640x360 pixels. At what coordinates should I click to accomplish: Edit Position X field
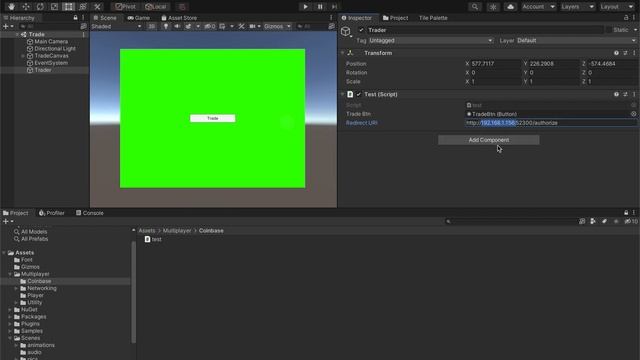(495, 64)
